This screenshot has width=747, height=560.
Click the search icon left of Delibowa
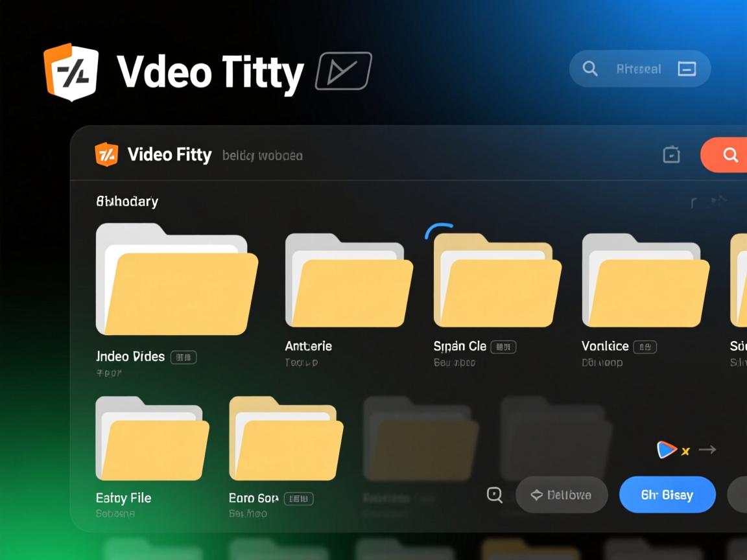tap(495, 495)
